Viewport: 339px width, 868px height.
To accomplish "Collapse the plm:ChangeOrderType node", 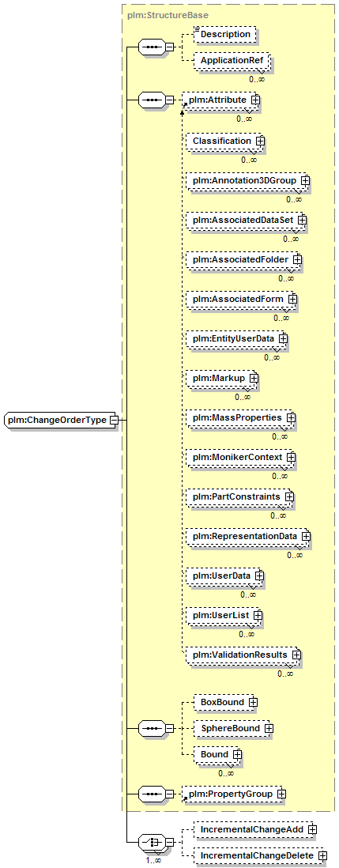I will (114, 420).
